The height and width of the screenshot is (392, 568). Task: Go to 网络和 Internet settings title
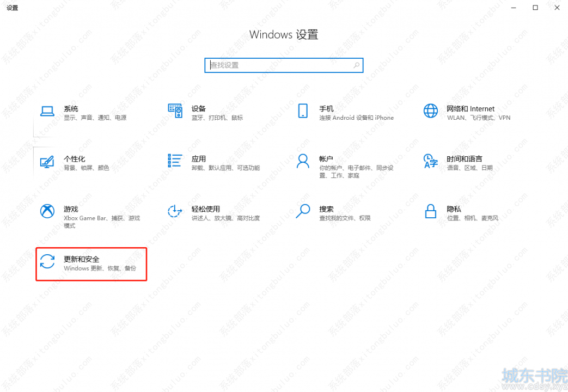tap(470, 109)
